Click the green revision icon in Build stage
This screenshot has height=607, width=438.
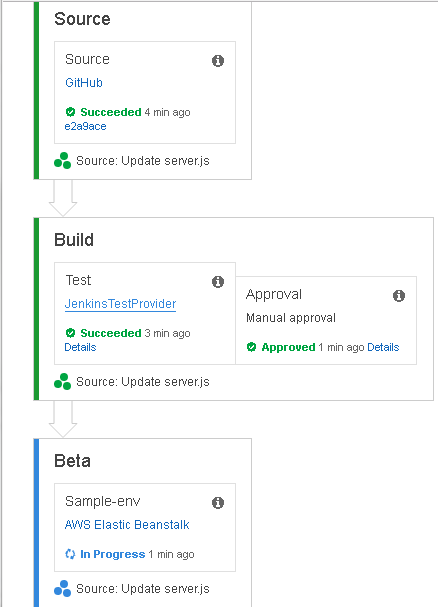click(x=62, y=382)
